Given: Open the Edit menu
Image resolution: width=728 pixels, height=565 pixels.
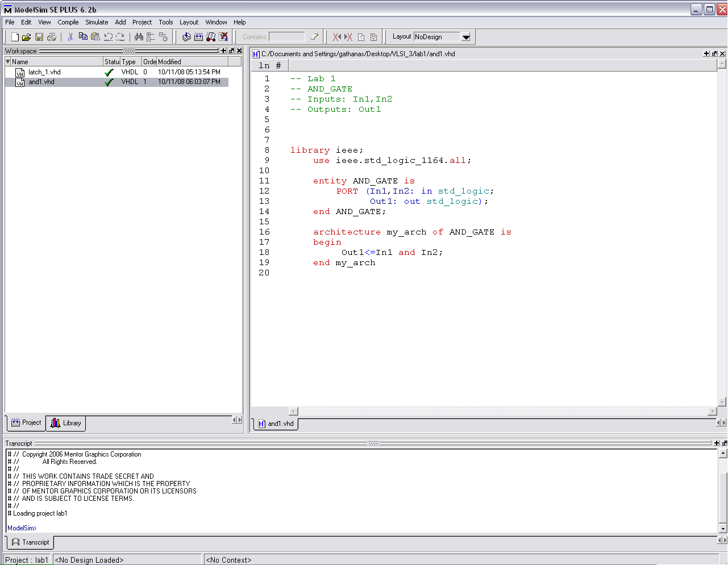Looking at the screenshot, I should coord(26,22).
